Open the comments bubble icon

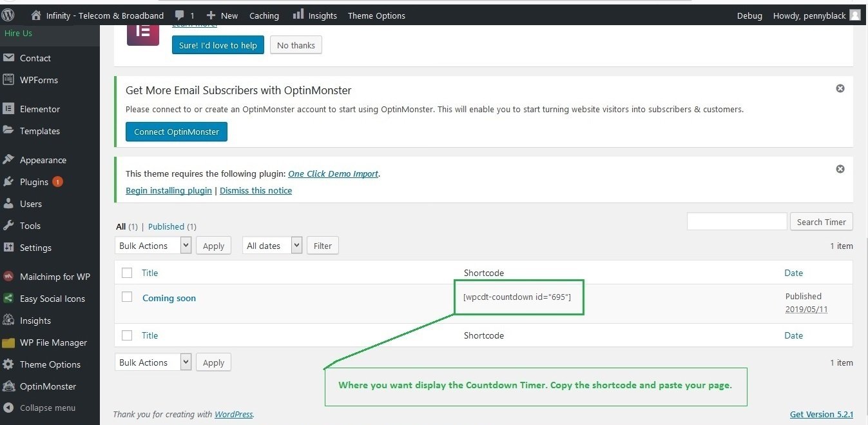(x=179, y=15)
